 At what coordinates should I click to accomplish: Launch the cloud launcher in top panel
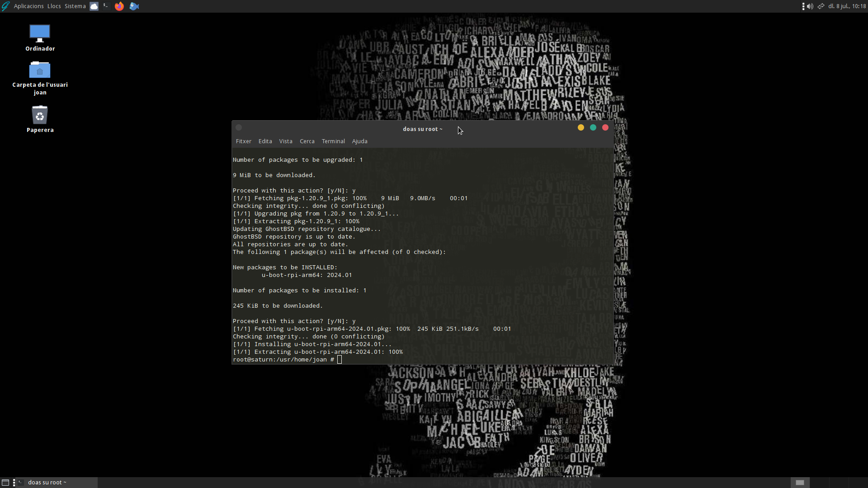point(94,6)
